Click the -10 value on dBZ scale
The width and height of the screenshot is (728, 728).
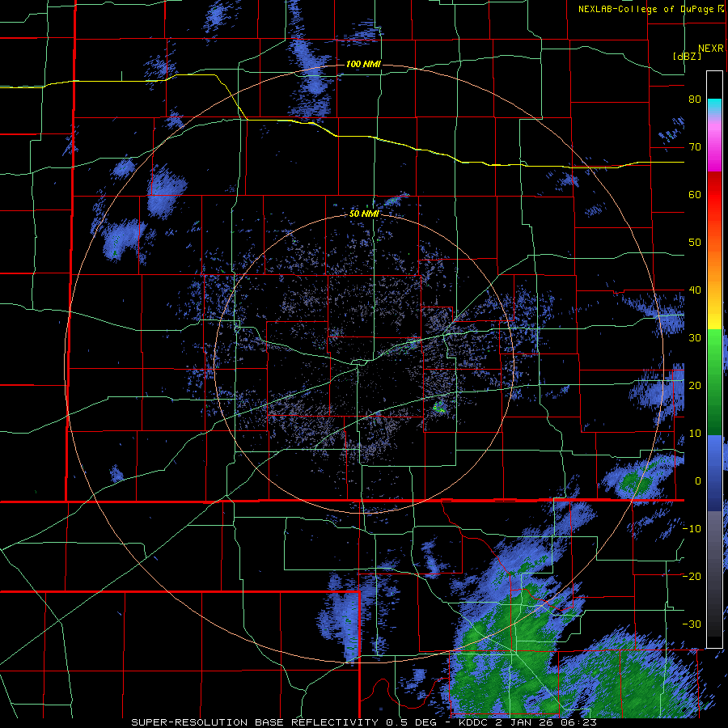pyautogui.click(x=692, y=529)
